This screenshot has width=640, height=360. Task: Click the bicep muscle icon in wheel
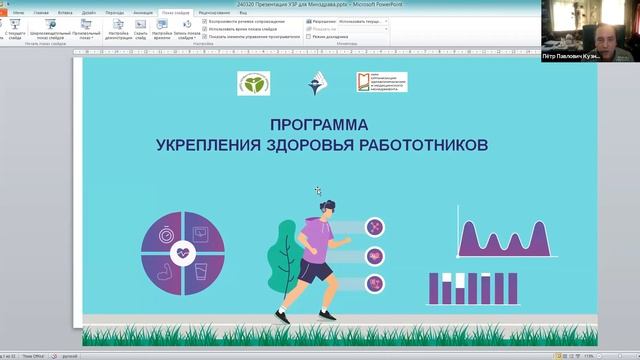[x=165, y=271]
